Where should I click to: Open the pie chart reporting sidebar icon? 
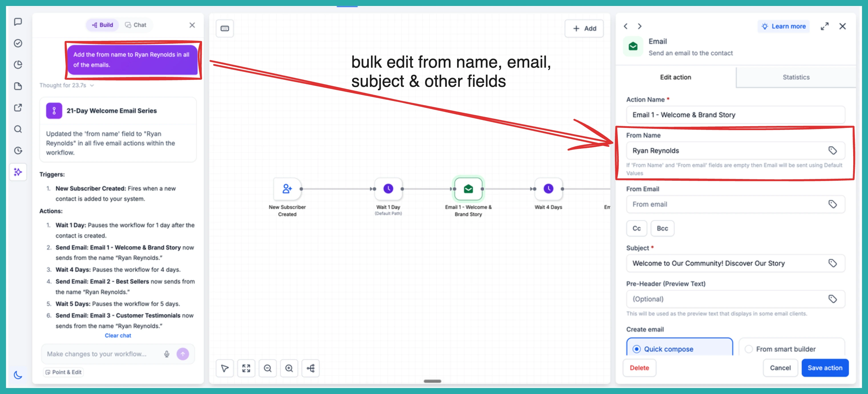point(18,65)
